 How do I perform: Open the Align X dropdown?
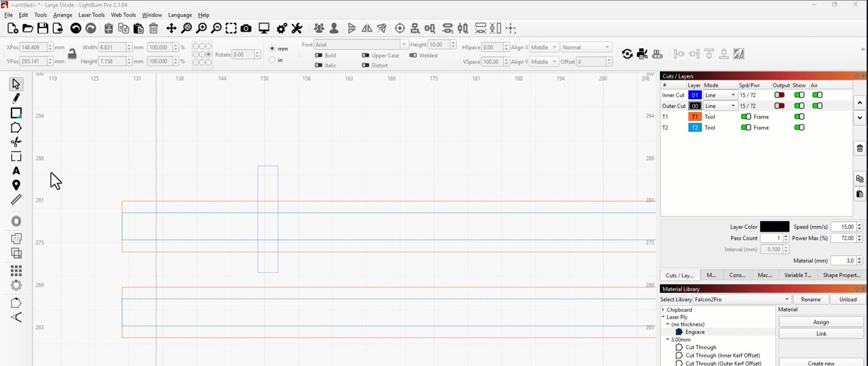(544, 47)
